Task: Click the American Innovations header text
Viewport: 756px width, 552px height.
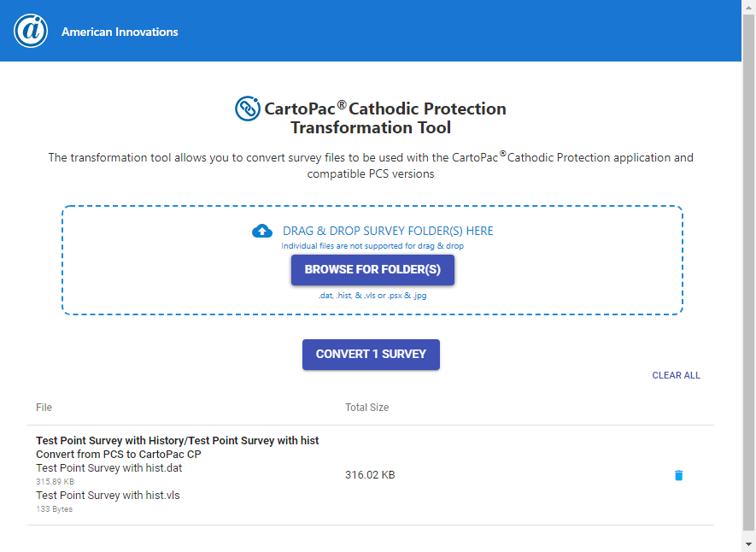Action: click(120, 32)
